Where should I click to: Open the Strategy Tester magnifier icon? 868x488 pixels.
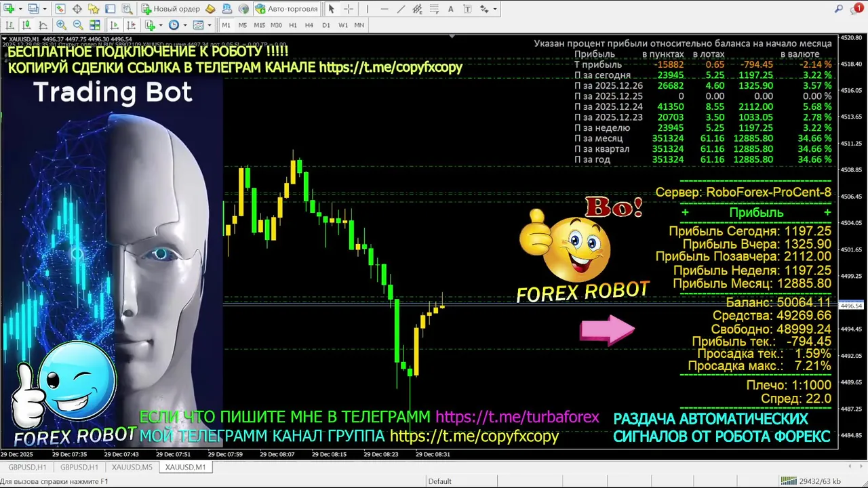(x=127, y=9)
